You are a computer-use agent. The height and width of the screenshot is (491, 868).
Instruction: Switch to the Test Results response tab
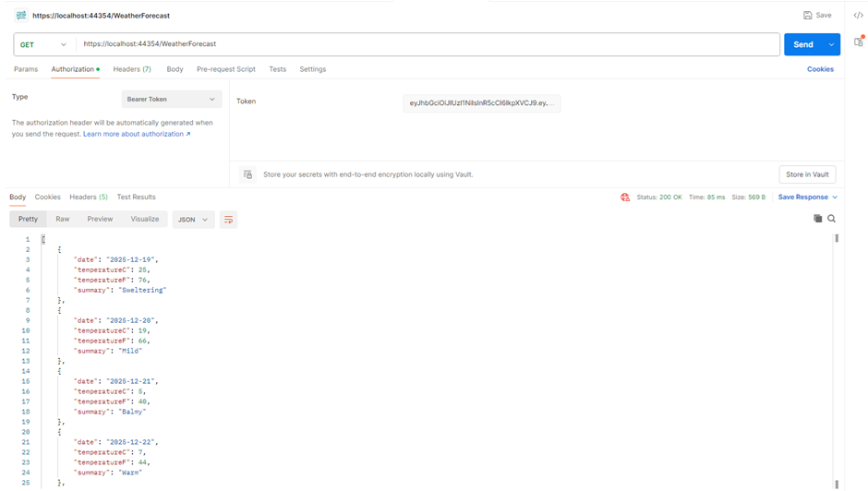click(x=136, y=198)
